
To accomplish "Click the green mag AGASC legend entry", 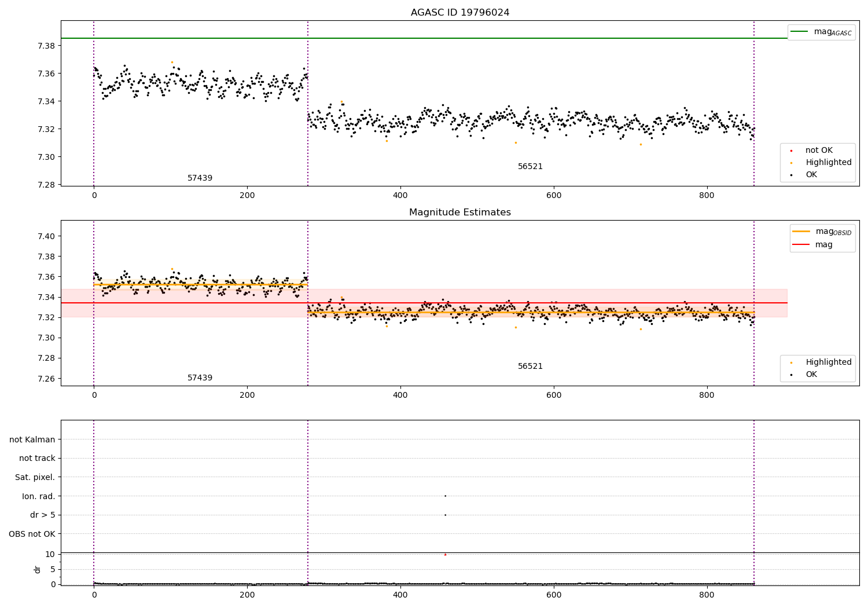I will tap(821, 32).
